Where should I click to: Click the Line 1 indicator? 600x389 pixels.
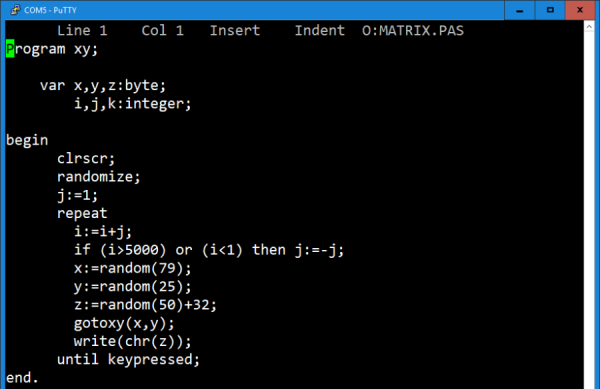(x=82, y=31)
